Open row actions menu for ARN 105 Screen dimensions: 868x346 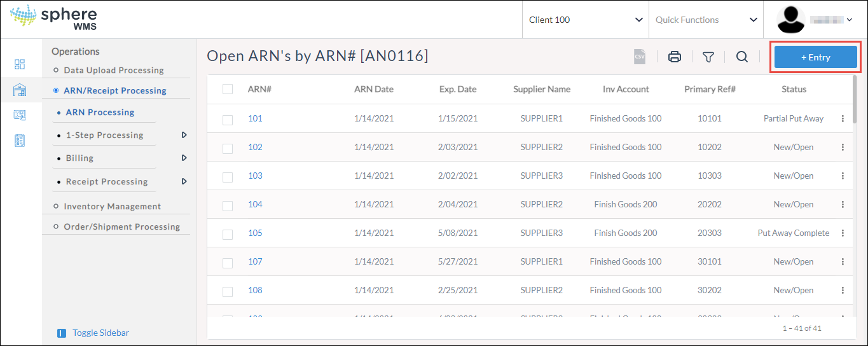click(x=843, y=233)
